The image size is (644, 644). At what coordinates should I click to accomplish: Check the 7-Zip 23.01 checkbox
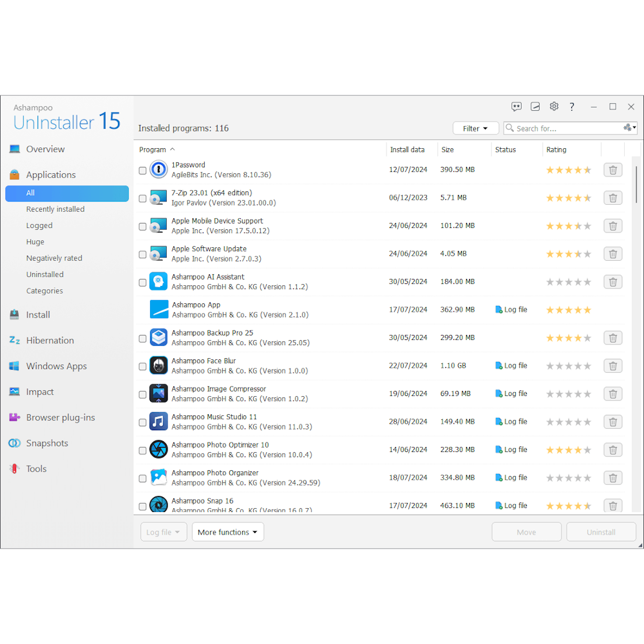pyautogui.click(x=142, y=198)
